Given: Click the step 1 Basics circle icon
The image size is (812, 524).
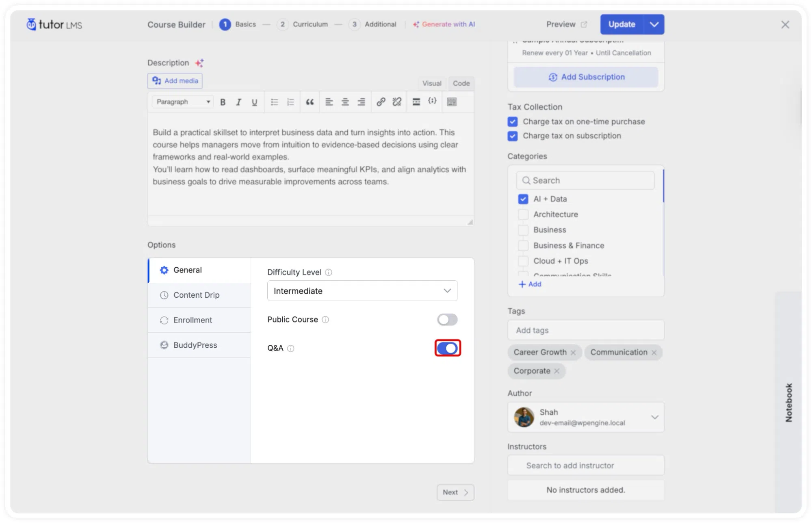Looking at the screenshot, I should (225, 24).
